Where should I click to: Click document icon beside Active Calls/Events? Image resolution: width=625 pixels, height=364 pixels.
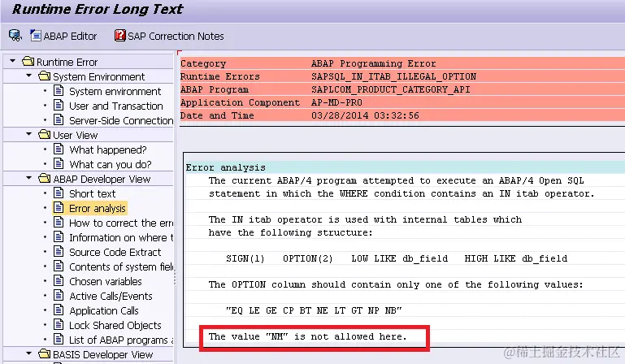(59, 296)
